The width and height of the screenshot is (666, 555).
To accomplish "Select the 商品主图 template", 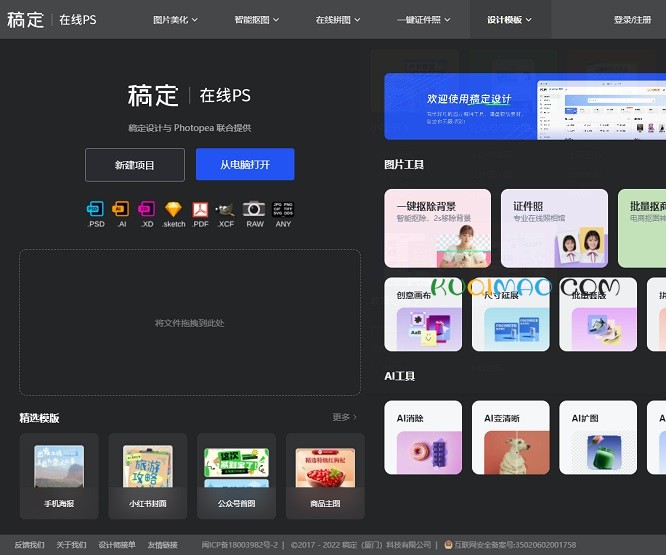I will point(325,476).
